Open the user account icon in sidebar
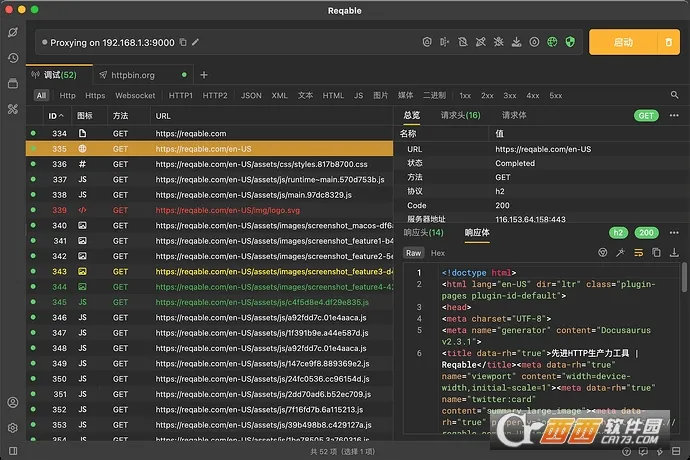Viewport: 690px width, 460px height. tap(13, 402)
